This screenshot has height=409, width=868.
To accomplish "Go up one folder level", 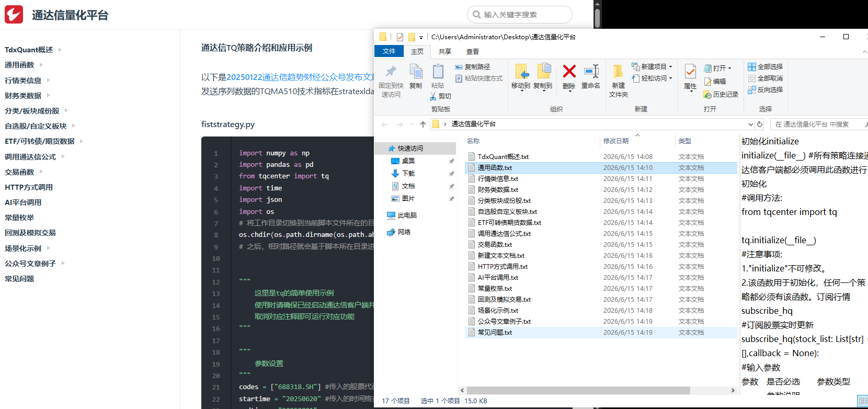I will pos(422,124).
